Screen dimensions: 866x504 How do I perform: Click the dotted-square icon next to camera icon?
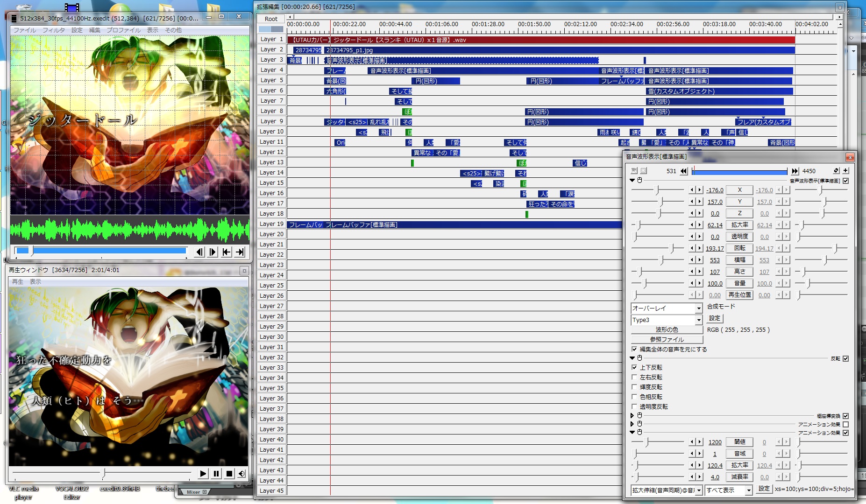pos(644,171)
